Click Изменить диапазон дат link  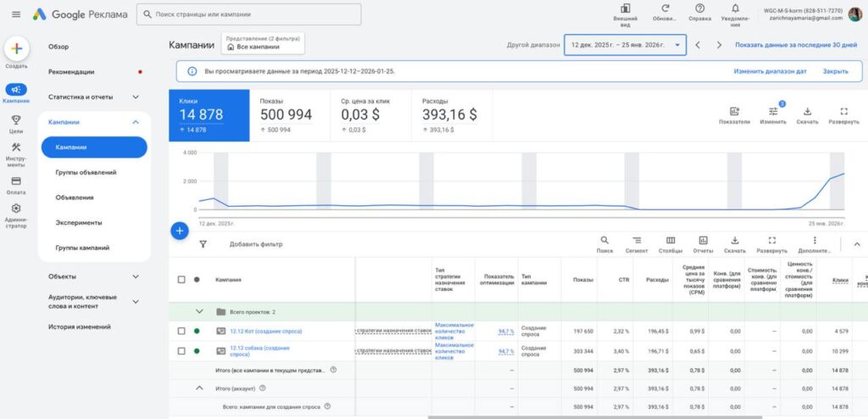point(770,71)
